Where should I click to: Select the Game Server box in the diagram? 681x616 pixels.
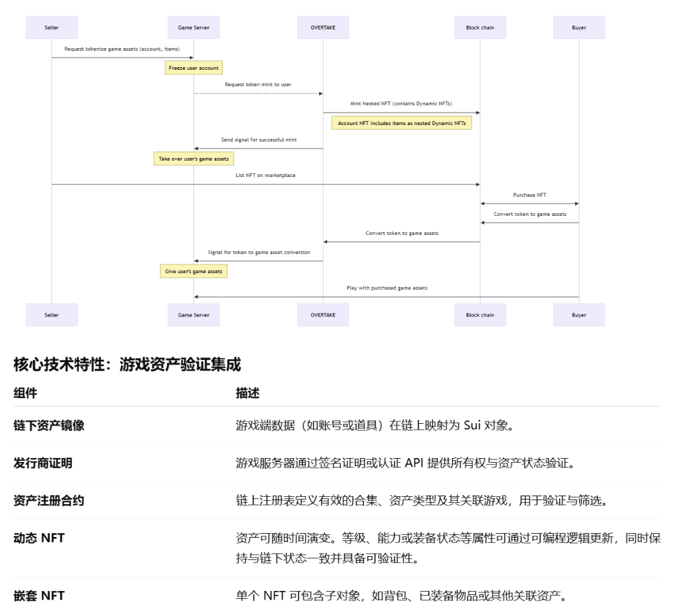coord(193,27)
